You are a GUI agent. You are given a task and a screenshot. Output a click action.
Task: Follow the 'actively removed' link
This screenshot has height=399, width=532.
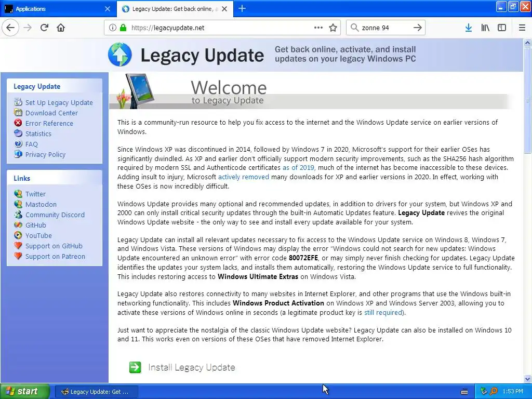[243, 177]
